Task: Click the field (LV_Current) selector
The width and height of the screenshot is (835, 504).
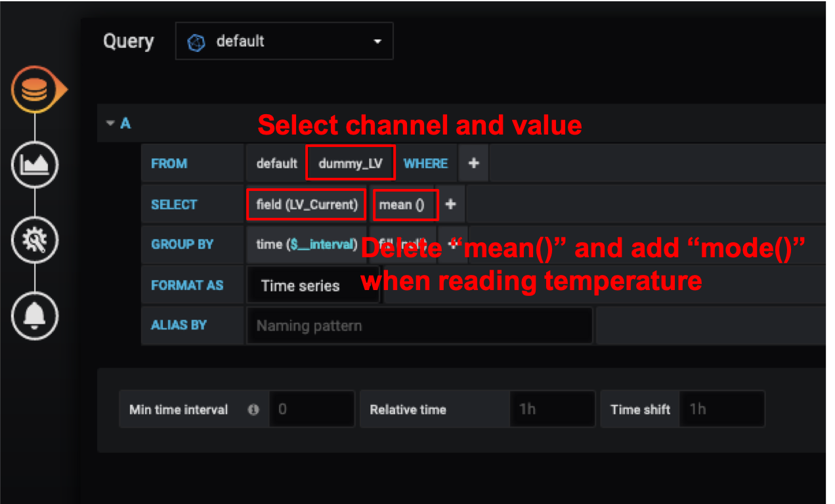Action: 307,205
